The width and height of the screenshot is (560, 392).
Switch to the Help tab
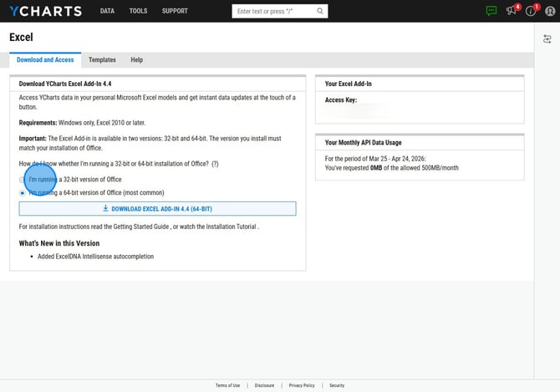136,60
